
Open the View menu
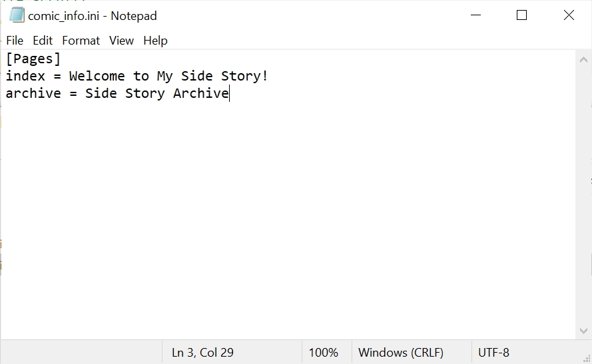(x=121, y=41)
